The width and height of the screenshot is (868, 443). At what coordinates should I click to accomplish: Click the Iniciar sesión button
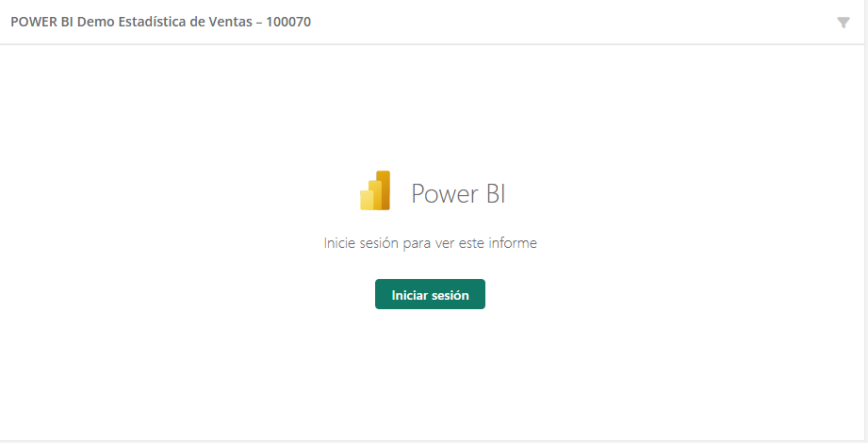(x=430, y=294)
